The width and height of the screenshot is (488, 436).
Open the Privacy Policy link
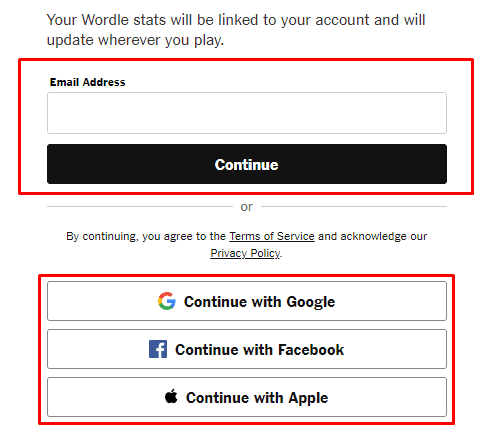pyautogui.click(x=245, y=253)
